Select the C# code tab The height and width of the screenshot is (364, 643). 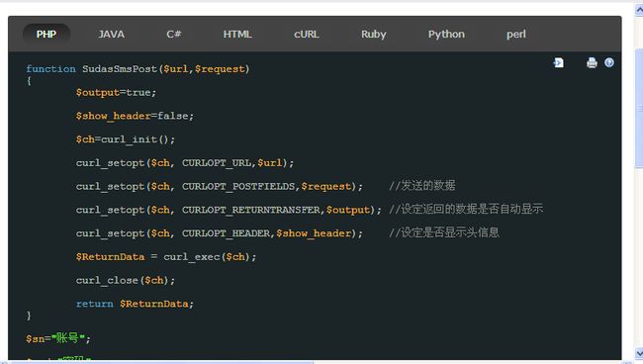174,34
